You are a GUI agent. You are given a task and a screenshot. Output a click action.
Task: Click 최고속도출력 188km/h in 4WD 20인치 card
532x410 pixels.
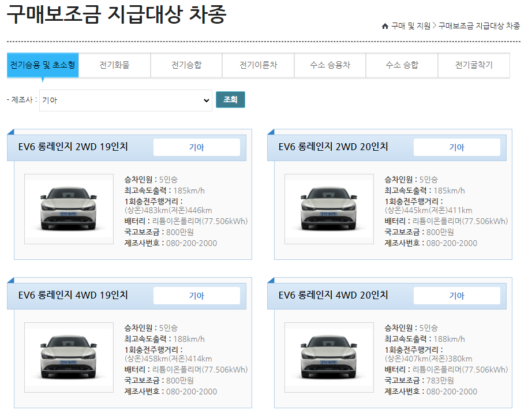point(425,339)
